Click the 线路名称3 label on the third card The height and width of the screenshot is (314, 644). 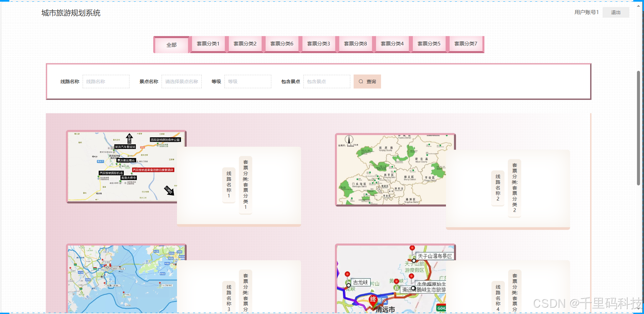229,298
